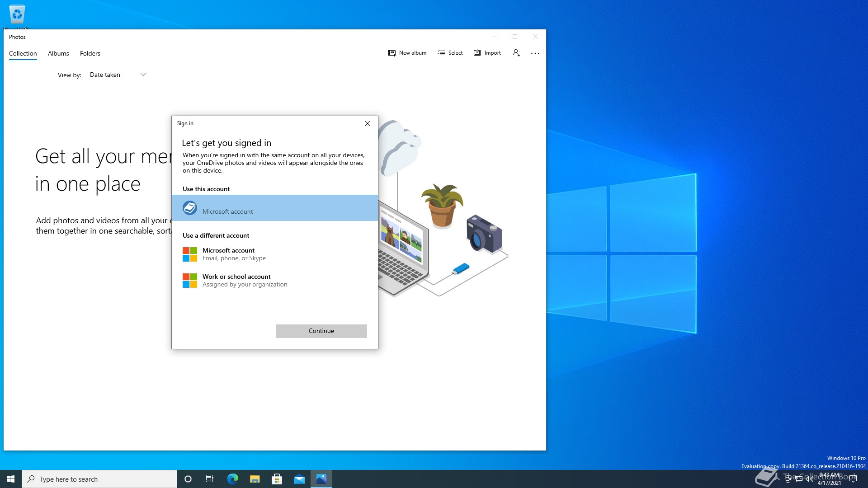Open the Action Center notifications icon

(x=853, y=479)
